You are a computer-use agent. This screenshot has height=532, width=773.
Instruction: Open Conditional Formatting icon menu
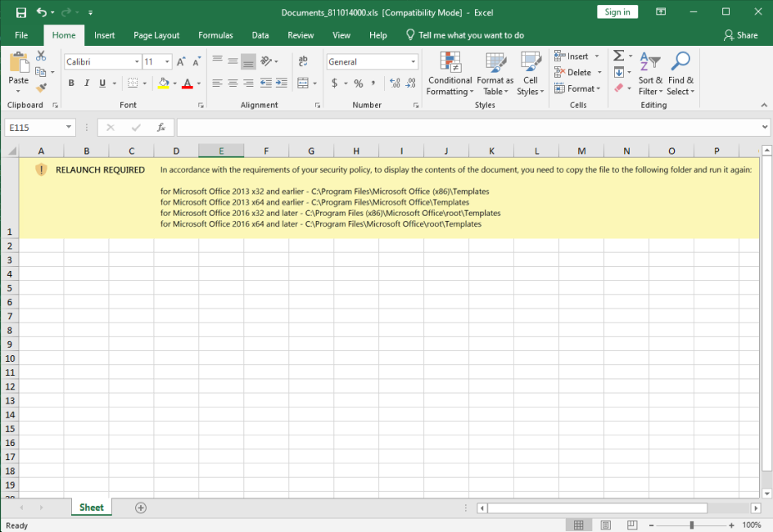click(450, 63)
